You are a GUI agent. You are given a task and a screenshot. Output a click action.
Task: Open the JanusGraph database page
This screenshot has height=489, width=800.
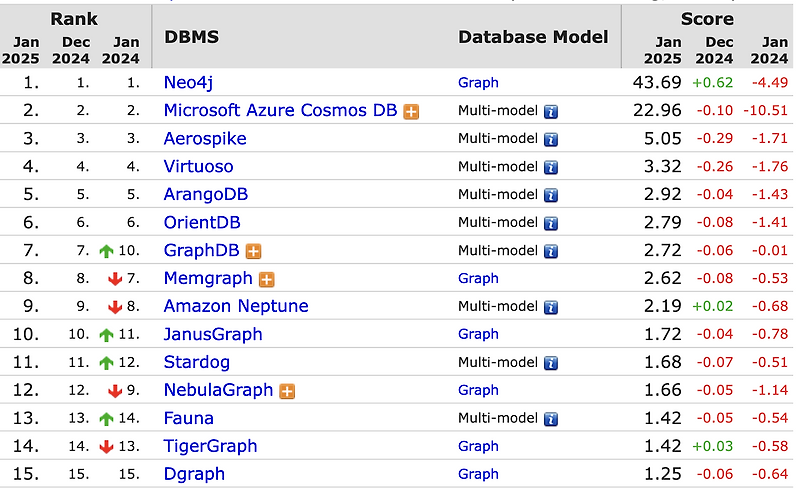click(x=213, y=334)
